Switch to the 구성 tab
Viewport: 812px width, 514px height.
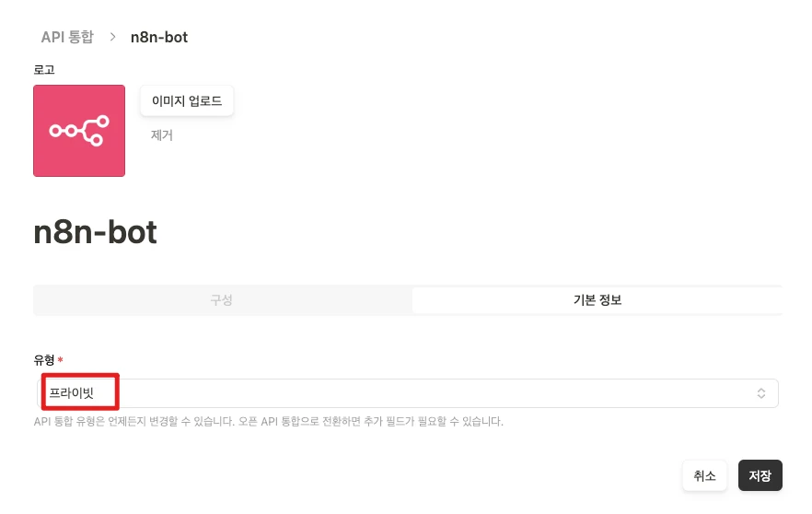tap(222, 300)
